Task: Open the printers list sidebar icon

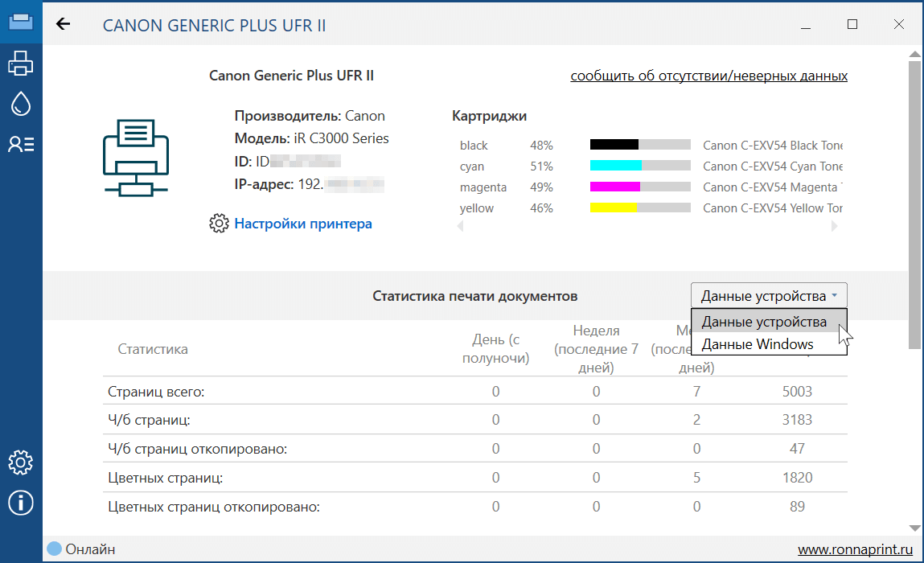Action: tap(21, 63)
